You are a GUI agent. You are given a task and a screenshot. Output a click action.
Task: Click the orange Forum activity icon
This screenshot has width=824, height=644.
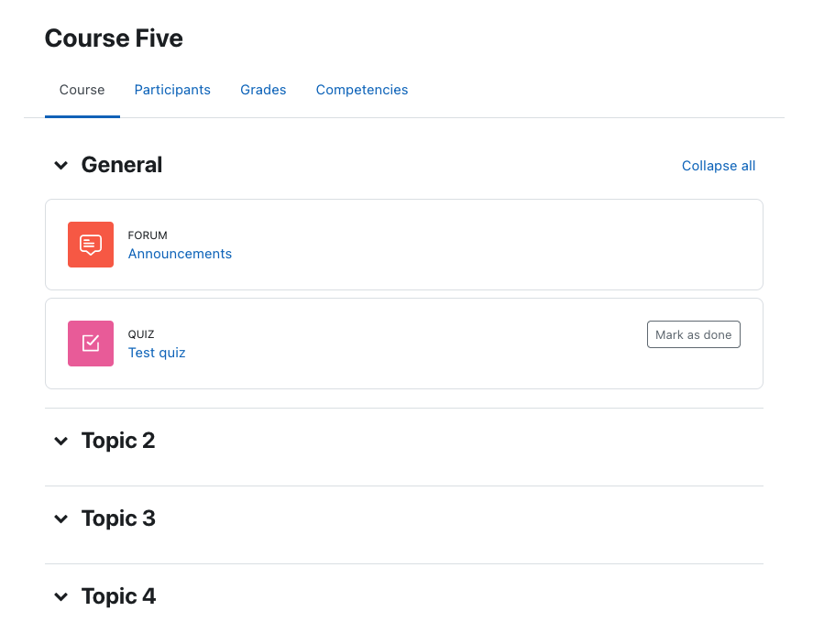(x=91, y=245)
